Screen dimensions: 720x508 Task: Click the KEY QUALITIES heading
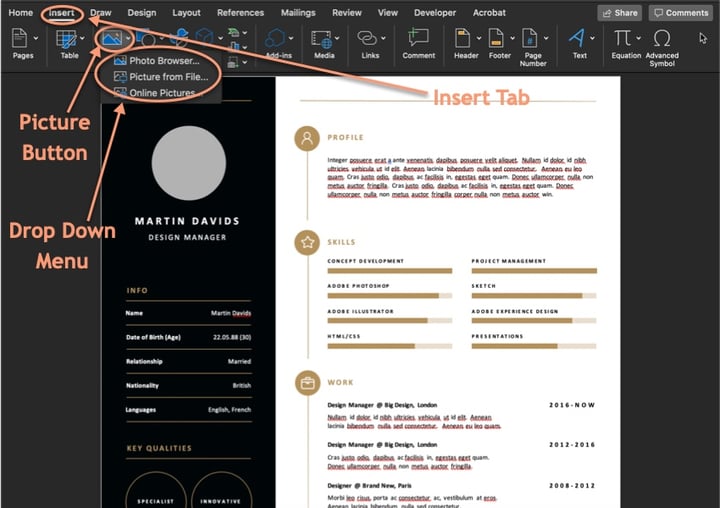point(159,448)
